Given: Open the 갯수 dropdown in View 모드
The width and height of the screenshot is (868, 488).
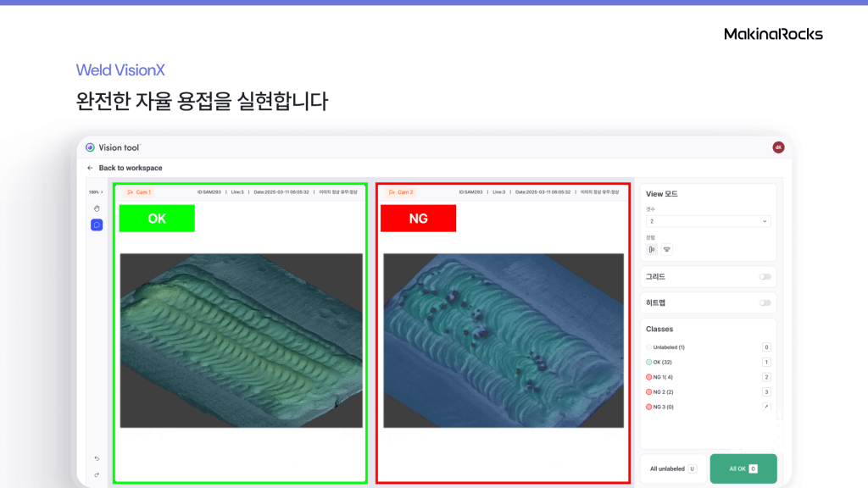Looking at the screenshot, I should 707,220.
